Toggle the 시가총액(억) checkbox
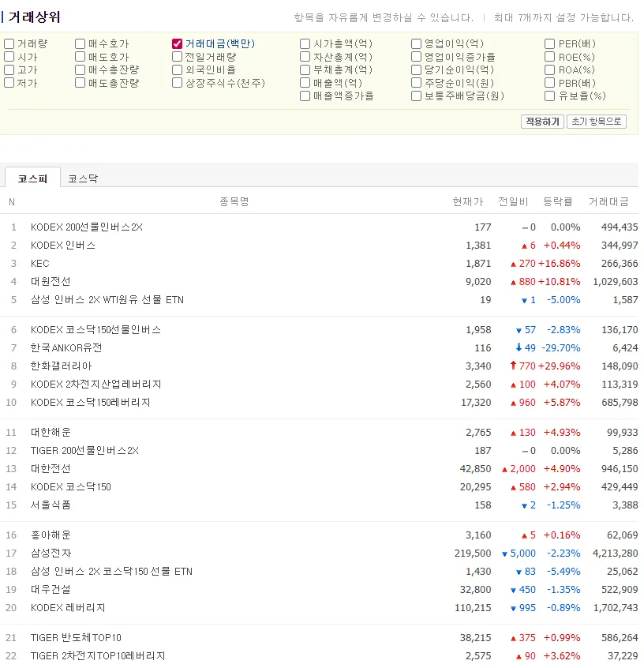The height and width of the screenshot is (668, 644). tap(305, 44)
